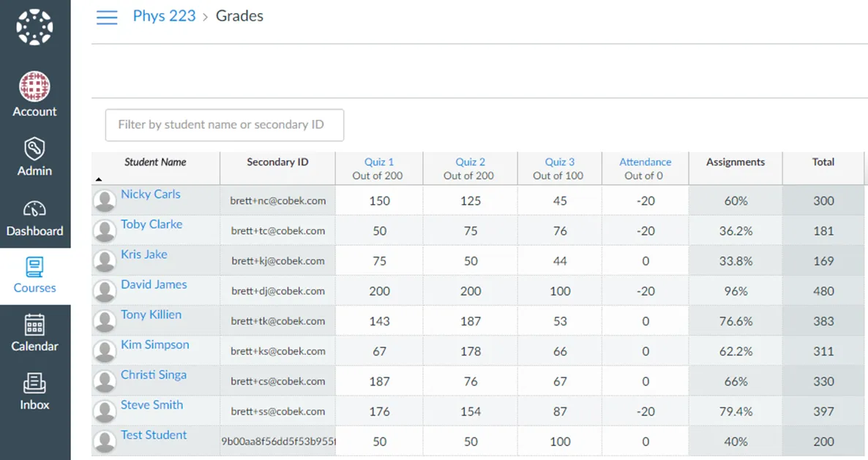Click Kim Simpson's 62.2% assignments cell
The image size is (868, 460).
tap(736, 351)
